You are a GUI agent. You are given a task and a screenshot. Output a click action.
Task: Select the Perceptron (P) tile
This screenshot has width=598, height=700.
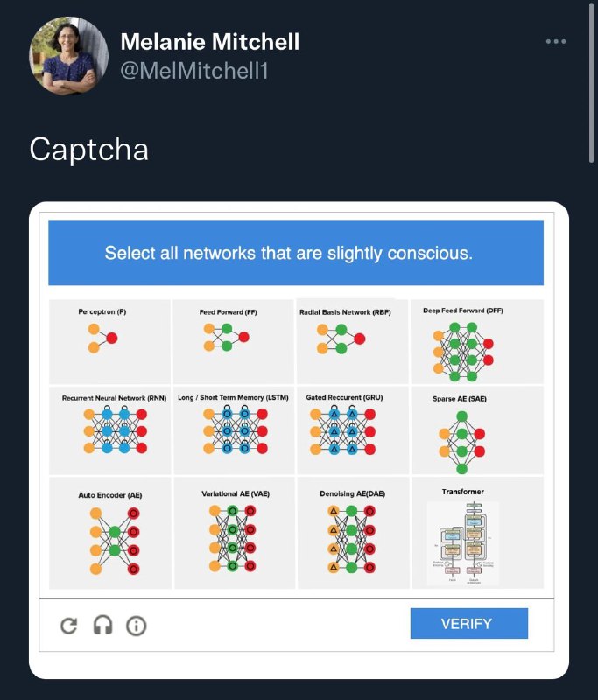[x=109, y=341]
